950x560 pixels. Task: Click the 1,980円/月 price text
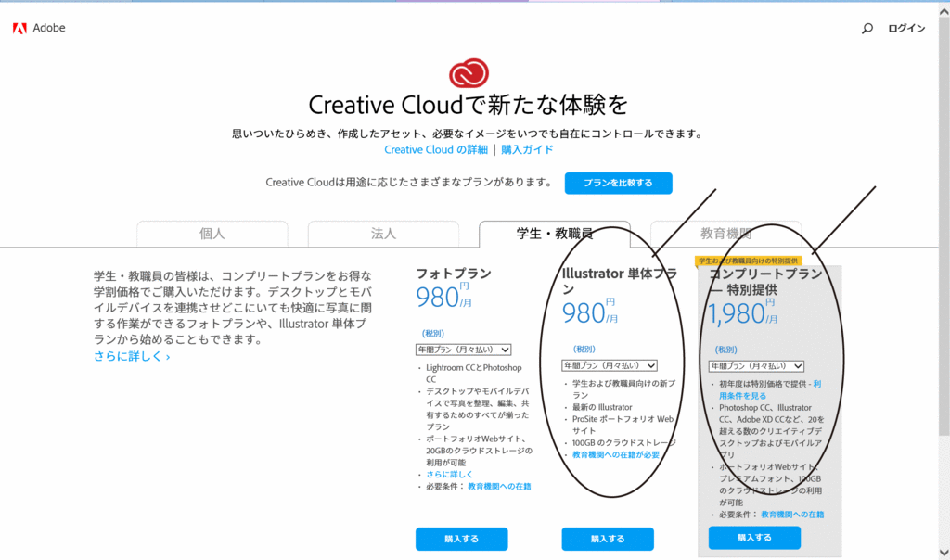pyautogui.click(x=743, y=313)
